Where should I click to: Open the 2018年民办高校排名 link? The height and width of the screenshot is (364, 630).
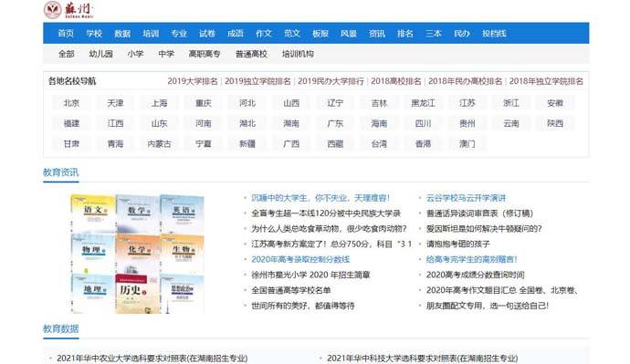click(465, 81)
